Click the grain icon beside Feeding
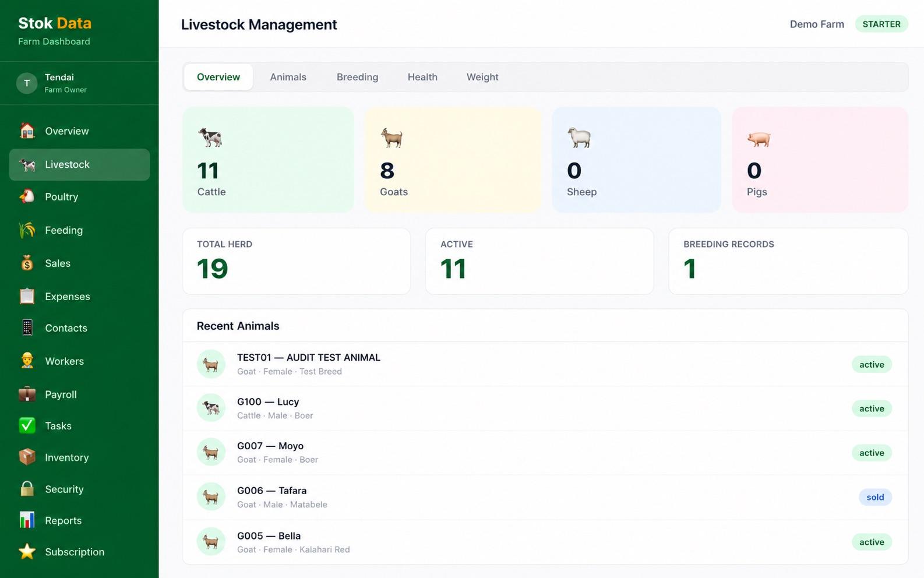The image size is (924, 578). (27, 230)
